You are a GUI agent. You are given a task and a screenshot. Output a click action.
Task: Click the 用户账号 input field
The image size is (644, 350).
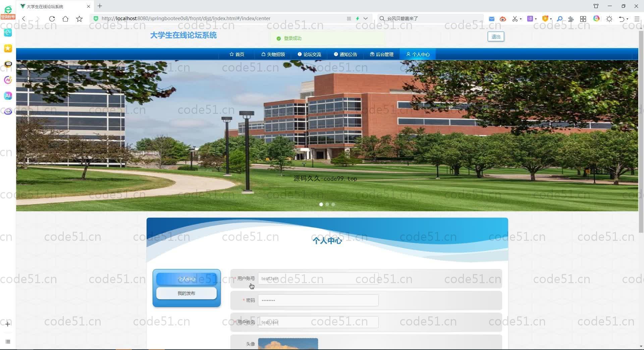tap(318, 278)
